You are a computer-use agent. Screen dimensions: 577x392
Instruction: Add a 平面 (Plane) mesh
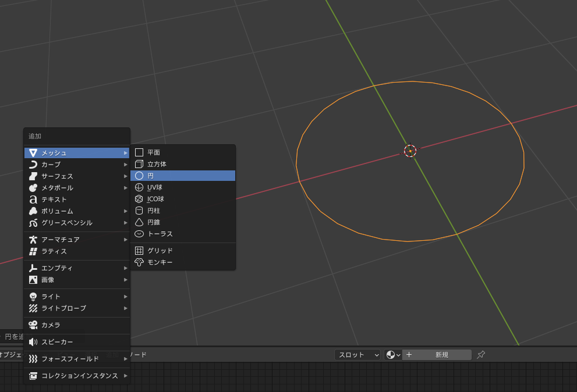(x=183, y=152)
